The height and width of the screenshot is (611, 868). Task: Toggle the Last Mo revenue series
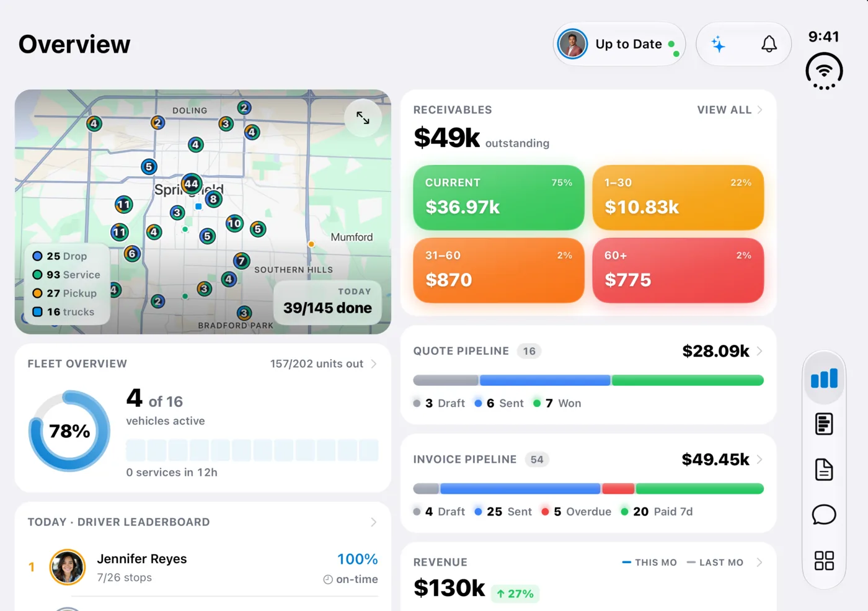point(715,563)
